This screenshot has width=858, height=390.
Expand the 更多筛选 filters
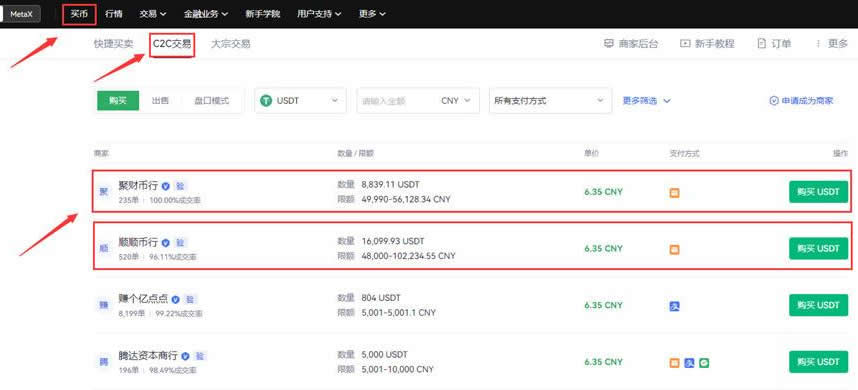click(646, 101)
